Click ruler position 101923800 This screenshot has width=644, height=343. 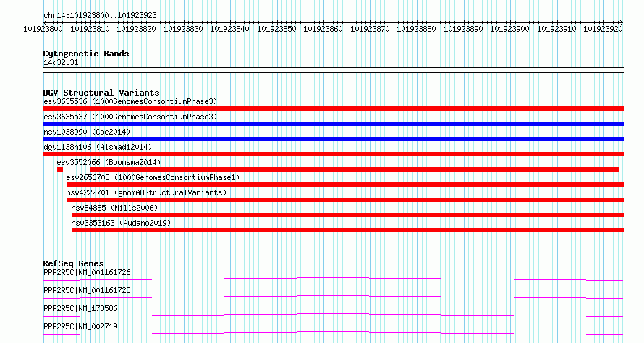[43, 29]
